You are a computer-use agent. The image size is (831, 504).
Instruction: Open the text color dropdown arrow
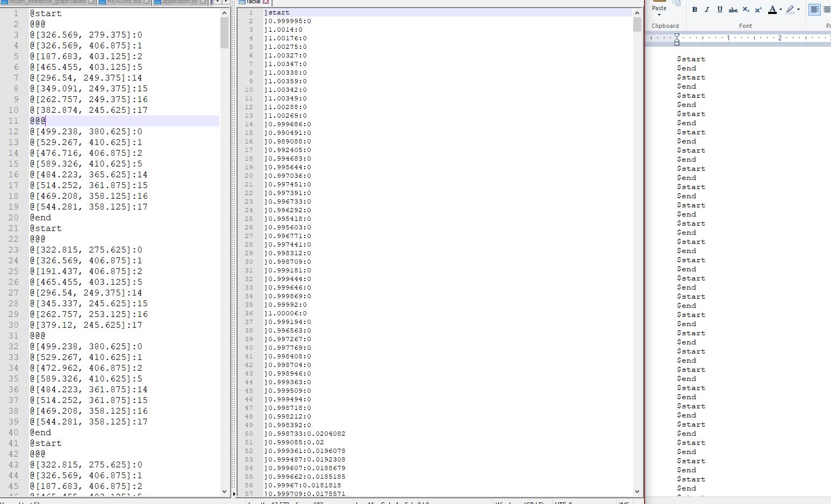click(x=780, y=10)
